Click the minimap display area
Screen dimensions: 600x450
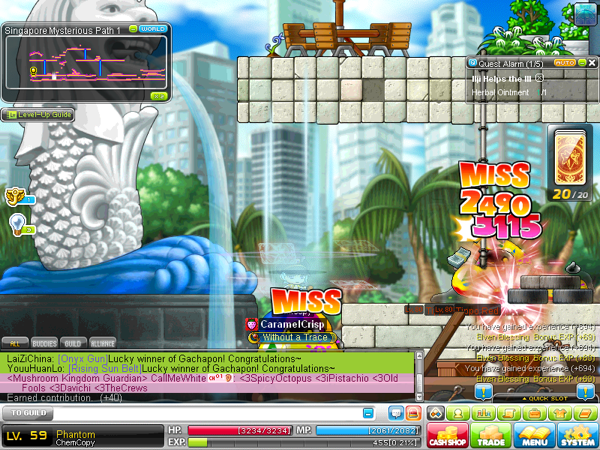pyautogui.click(x=86, y=63)
